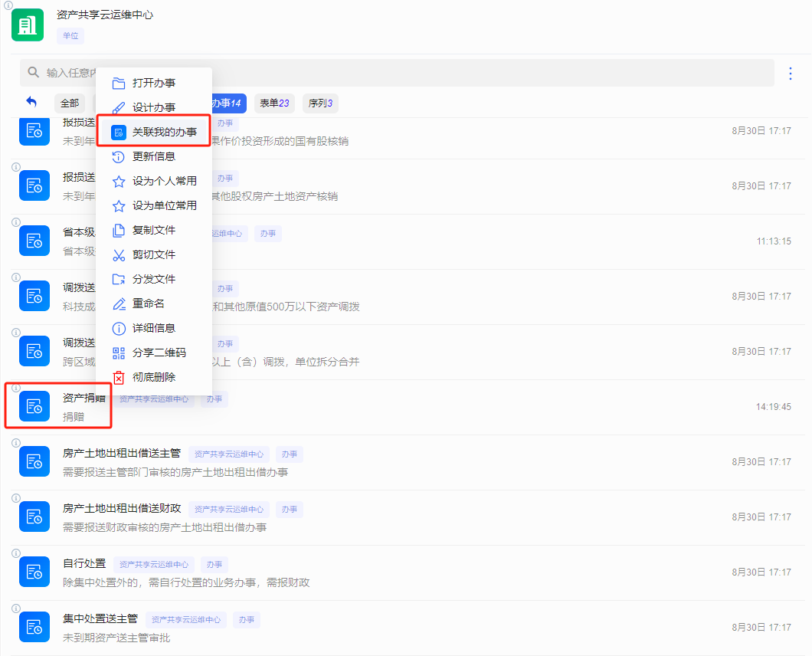Switch to the 序列 3 tab
812x656 pixels.
(x=320, y=103)
